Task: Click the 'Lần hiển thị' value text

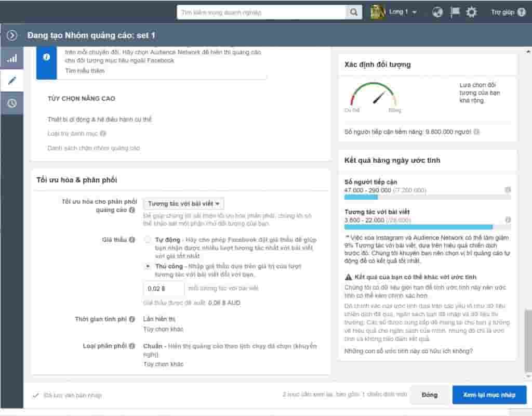Action: tap(159, 319)
